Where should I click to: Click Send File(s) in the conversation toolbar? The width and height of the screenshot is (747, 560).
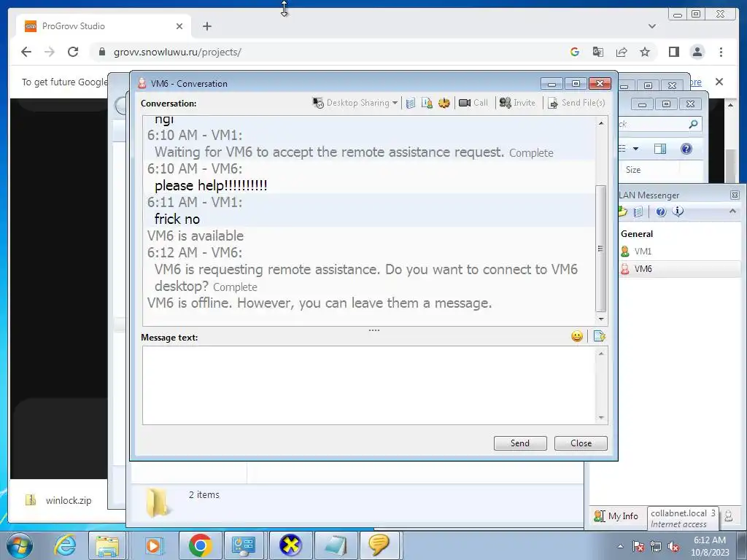tap(576, 103)
